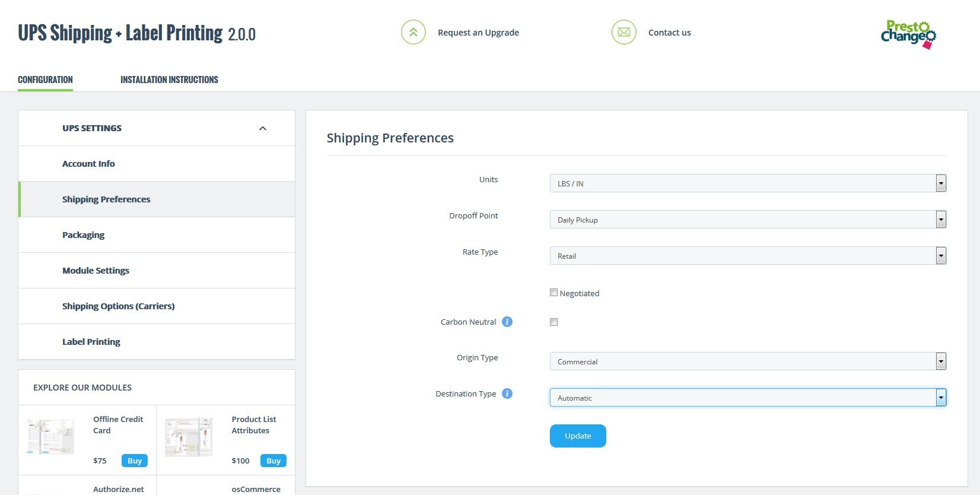Switch to the Installation Instructions tab
Image resolution: width=980 pixels, height=495 pixels.
coord(169,80)
